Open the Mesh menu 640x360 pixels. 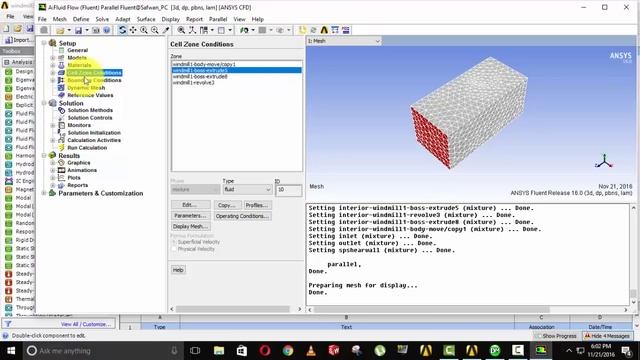point(60,19)
